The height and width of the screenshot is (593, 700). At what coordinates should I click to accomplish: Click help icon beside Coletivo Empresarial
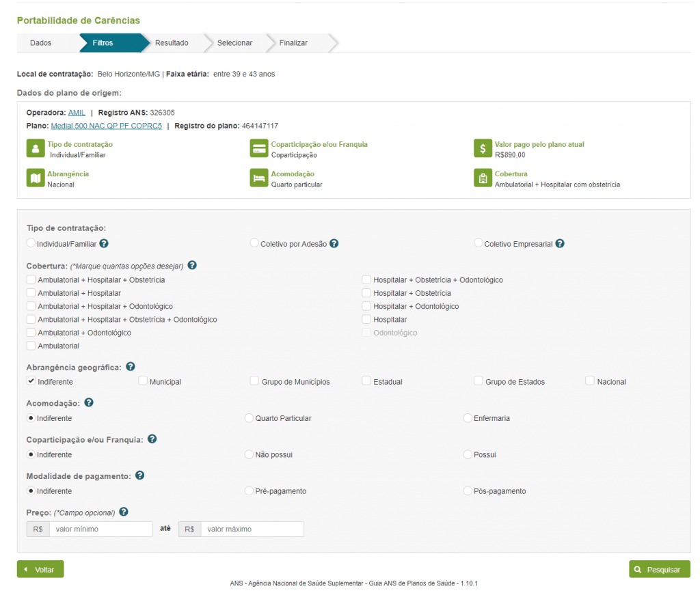coord(560,243)
